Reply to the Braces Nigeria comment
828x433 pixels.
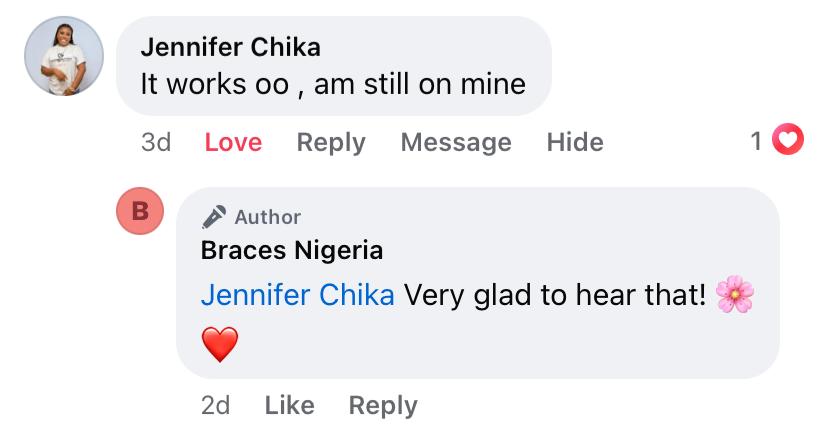click(383, 405)
